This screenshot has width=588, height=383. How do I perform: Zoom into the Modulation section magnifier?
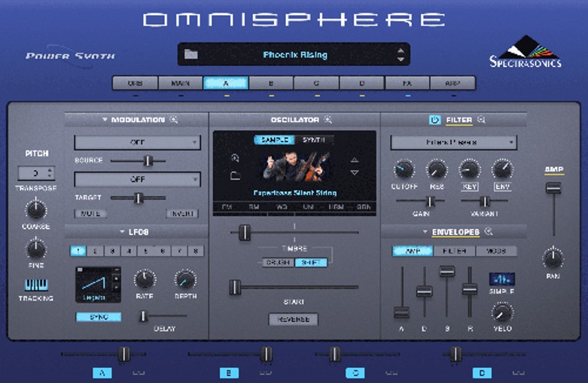[x=174, y=120]
